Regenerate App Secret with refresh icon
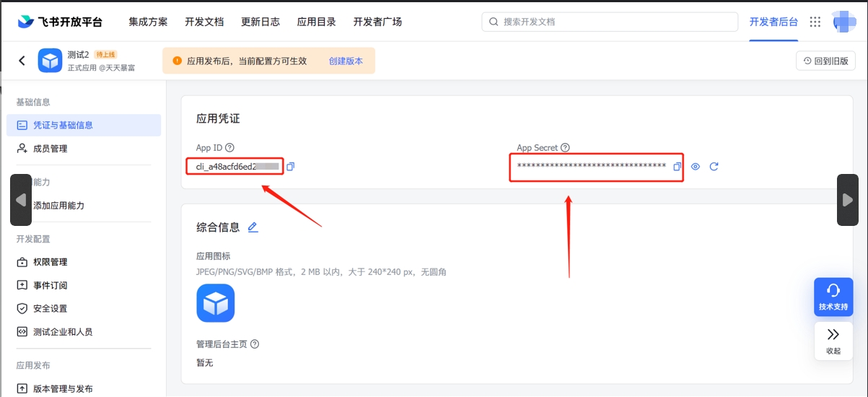The width and height of the screenshot is (868, 397). coord(714,167)
